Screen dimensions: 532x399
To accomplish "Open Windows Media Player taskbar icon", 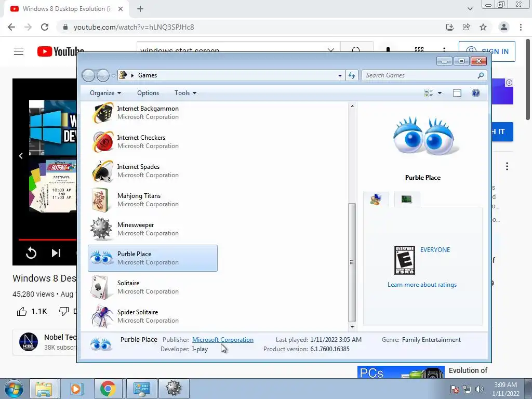I will [76, 389].
